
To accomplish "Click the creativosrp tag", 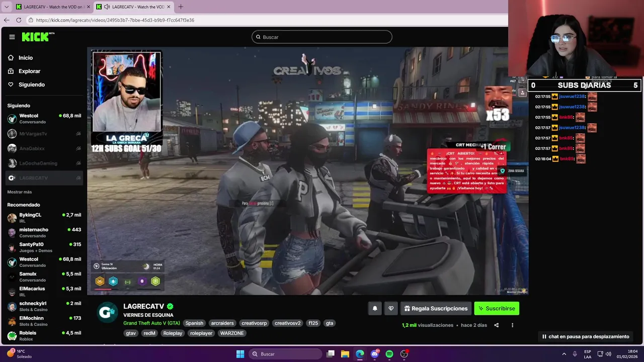I will click(254, 323).
